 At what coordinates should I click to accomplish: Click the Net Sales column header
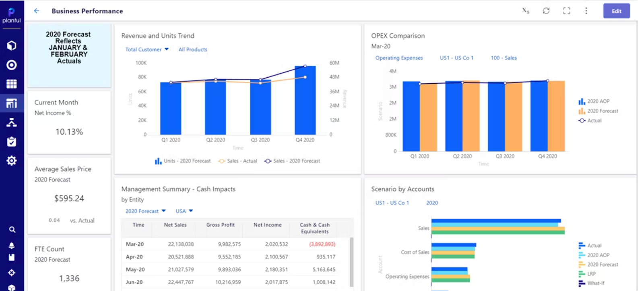coord(175,225)
